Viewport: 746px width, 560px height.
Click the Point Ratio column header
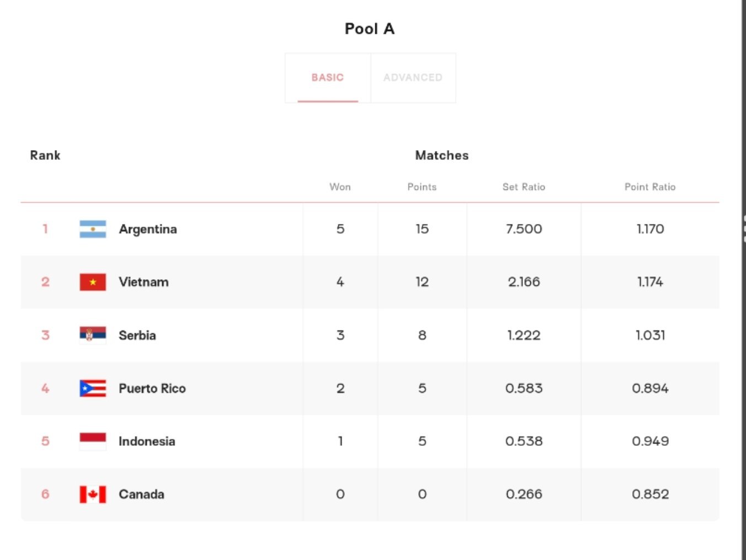coord(650,187)
